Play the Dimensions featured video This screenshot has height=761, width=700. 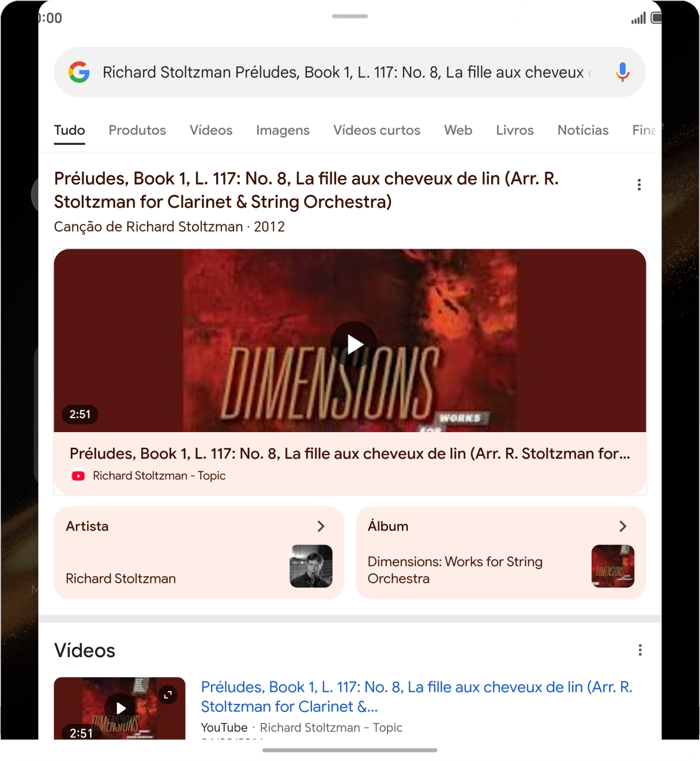(x=354, y=345)
